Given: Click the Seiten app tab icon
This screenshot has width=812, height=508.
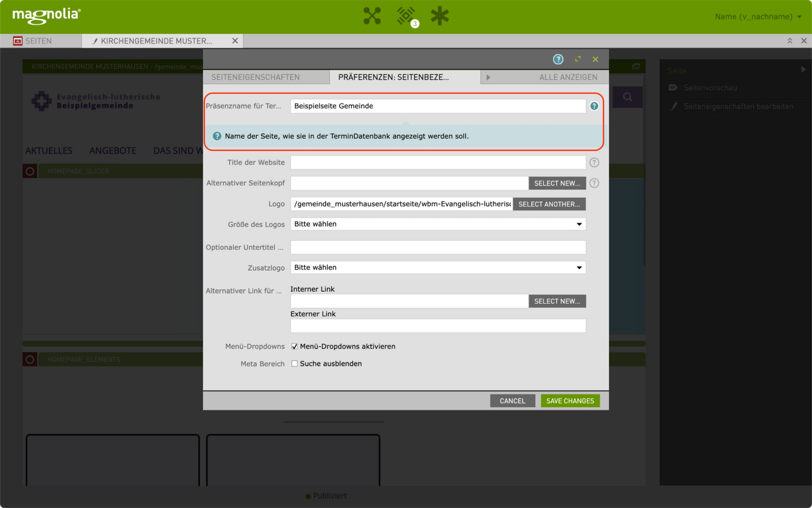Looking at the screenshot, I should [18, 41].
